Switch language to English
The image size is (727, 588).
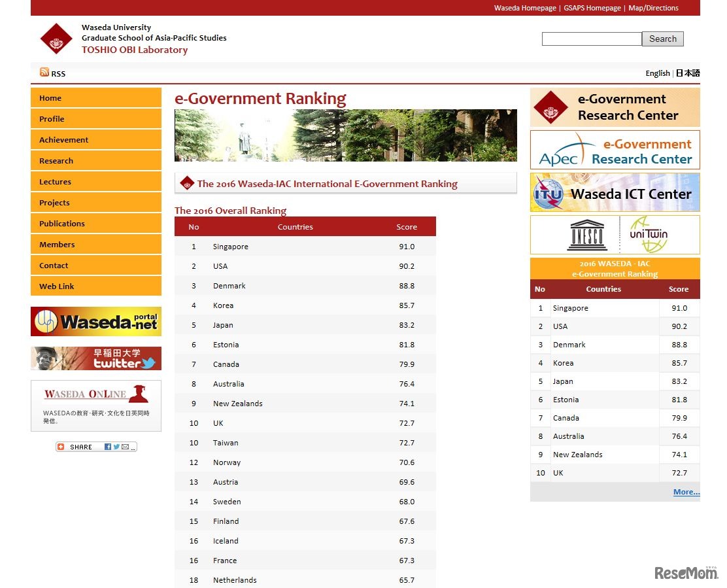(658, 73)
